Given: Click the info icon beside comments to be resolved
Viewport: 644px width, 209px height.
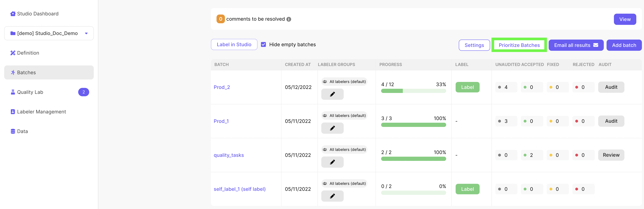Looking at the screenshot, I should coord(289,19).
